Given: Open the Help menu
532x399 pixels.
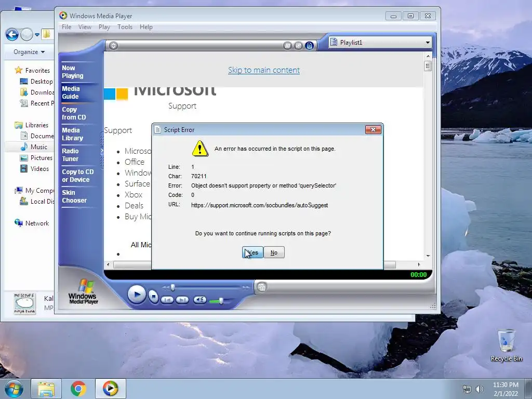Looking at the screenshot, I should [x=146, y=27].
